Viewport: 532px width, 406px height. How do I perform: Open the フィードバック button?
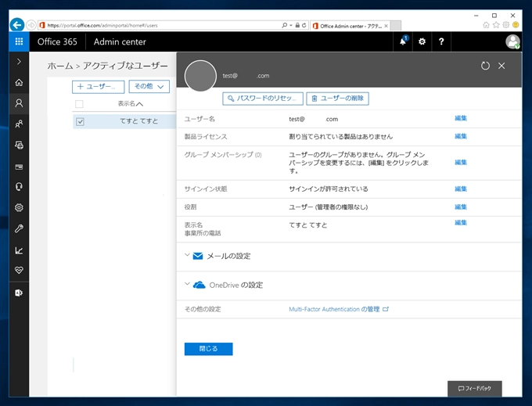point(475,389)
